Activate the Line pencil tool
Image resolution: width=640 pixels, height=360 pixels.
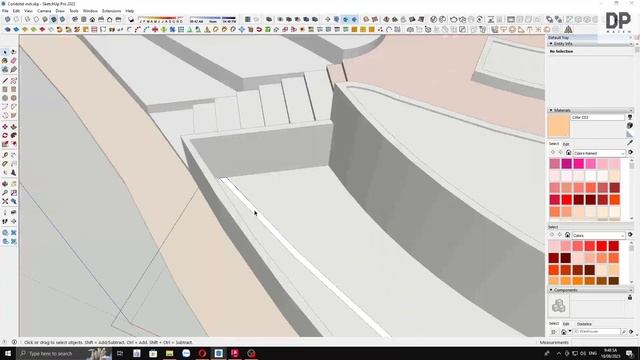pyautogui.click(x=5, y=80)
